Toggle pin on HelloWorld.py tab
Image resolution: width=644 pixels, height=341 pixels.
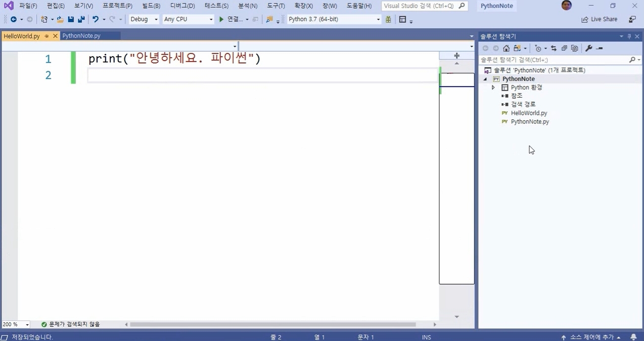[47, 36]
